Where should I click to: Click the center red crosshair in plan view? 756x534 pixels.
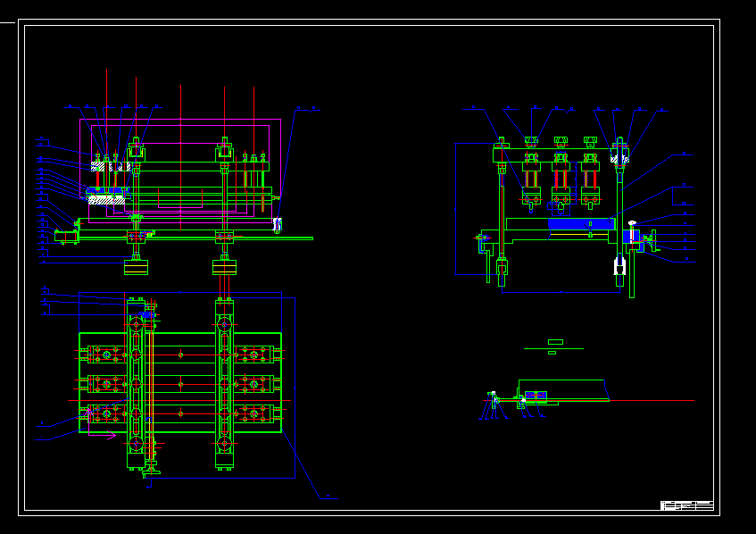[180, 384]
